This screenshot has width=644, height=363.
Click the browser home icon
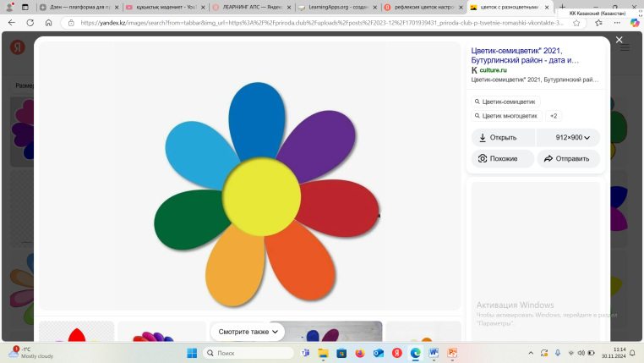click(49, 23)
